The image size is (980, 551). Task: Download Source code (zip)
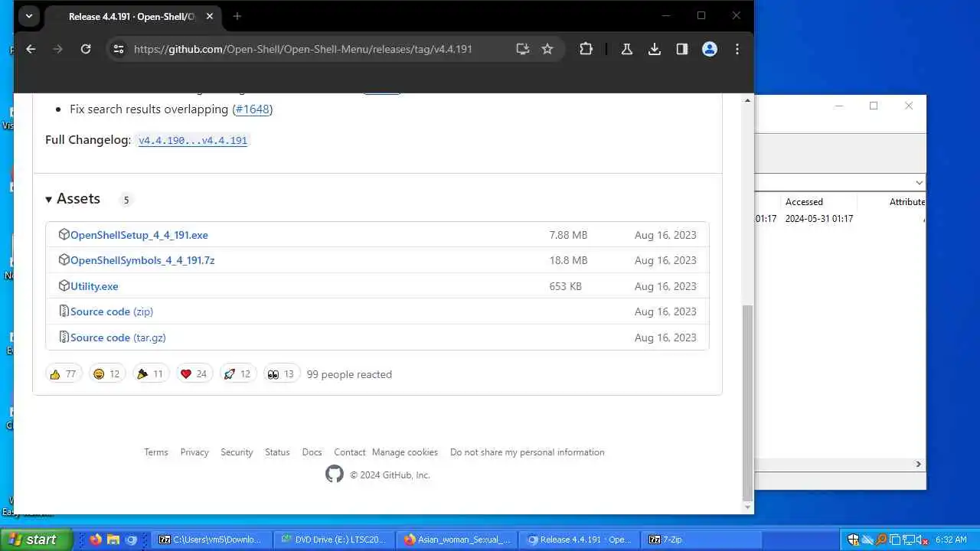[x=112, y=311]
